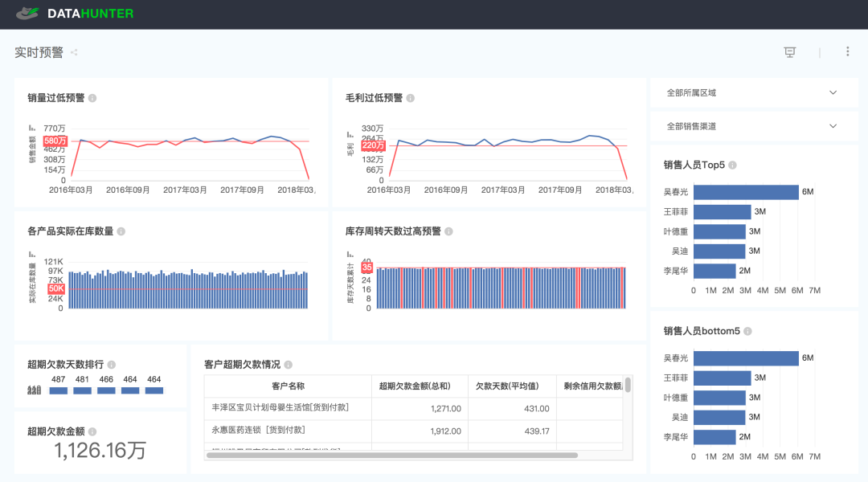Click the 35 threshold label
Image resolution: width=868 pixels, height=482 pixels.
point(367,268)
